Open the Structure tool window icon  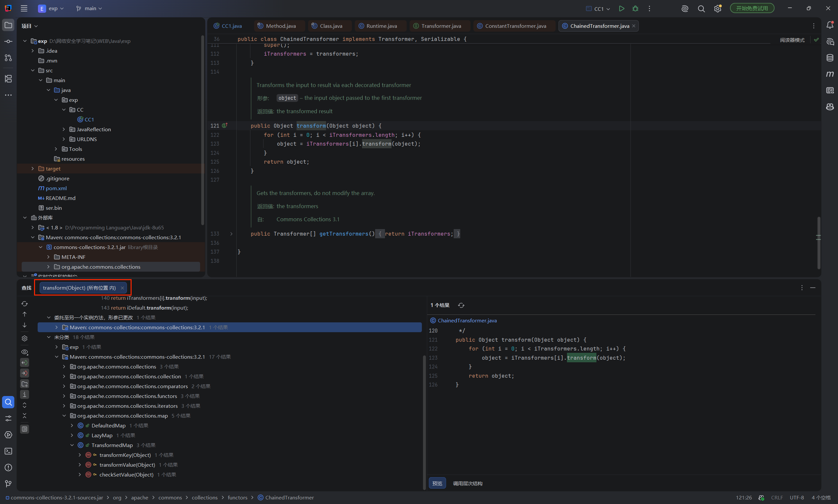(x=8, y=79)
